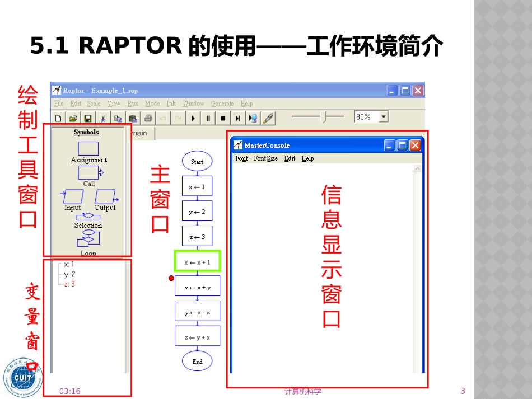Close the MasterConsole window
This screenshot has height=399, width=532.
coord(415,145)
